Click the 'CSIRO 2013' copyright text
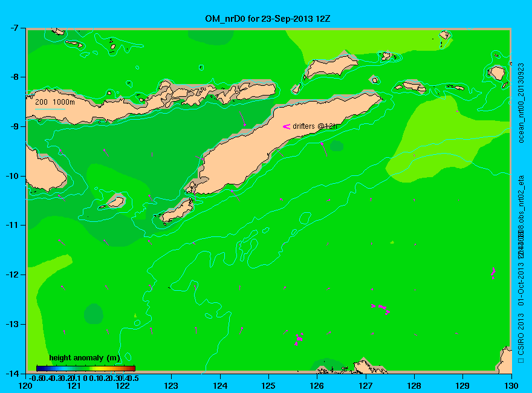Screen dimensions: 532x393 click(521, 334)
